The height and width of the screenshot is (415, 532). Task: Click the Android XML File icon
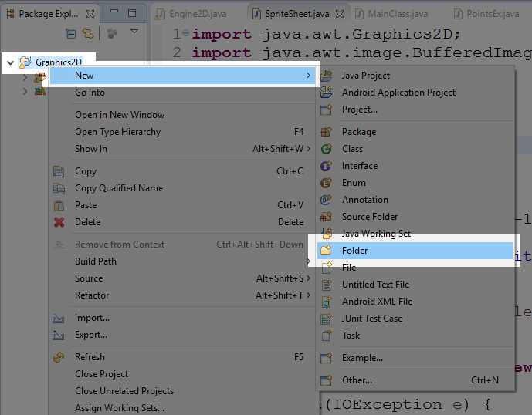[x=327, y=302]
